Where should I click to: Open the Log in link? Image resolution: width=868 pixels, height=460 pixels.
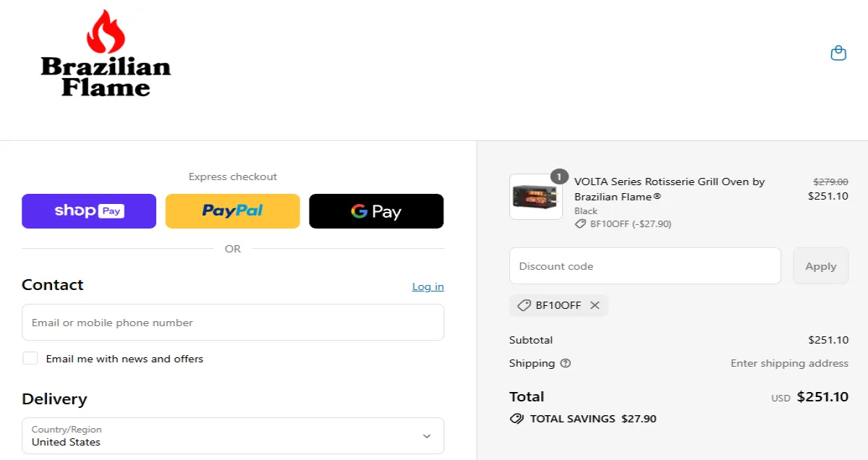tap(427, 286)
